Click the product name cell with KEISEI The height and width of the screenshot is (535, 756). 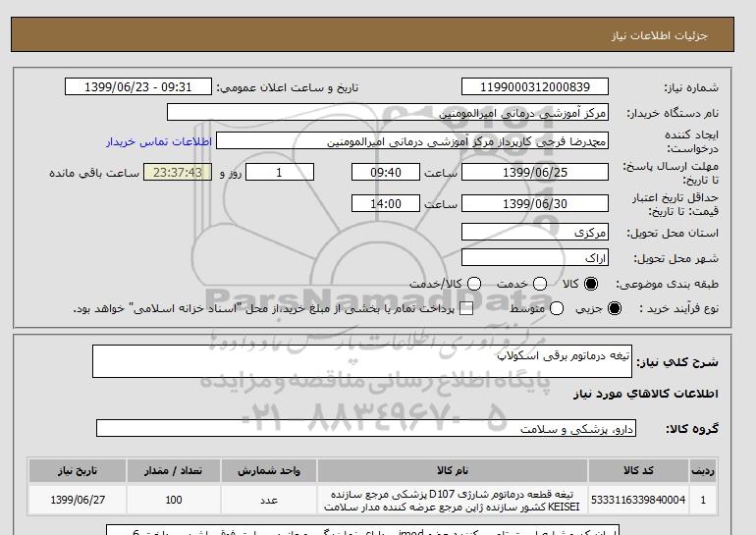[x=453, y=501]
